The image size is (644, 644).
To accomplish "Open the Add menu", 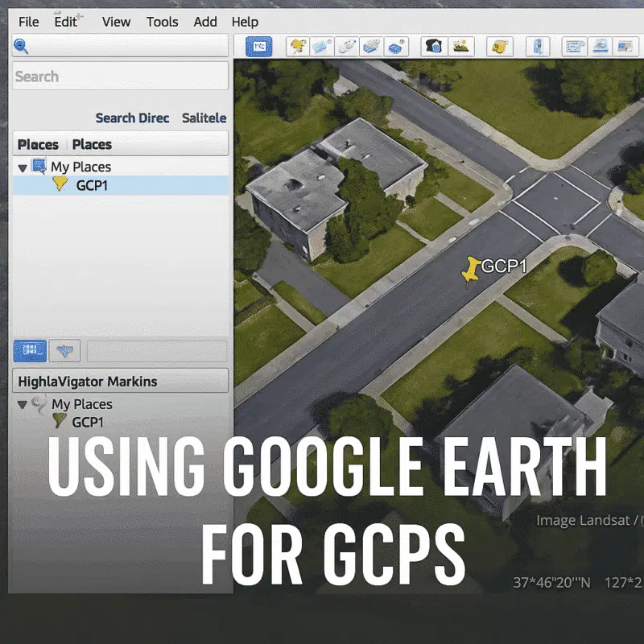I will pyautogui.click(x=205, y=22).
